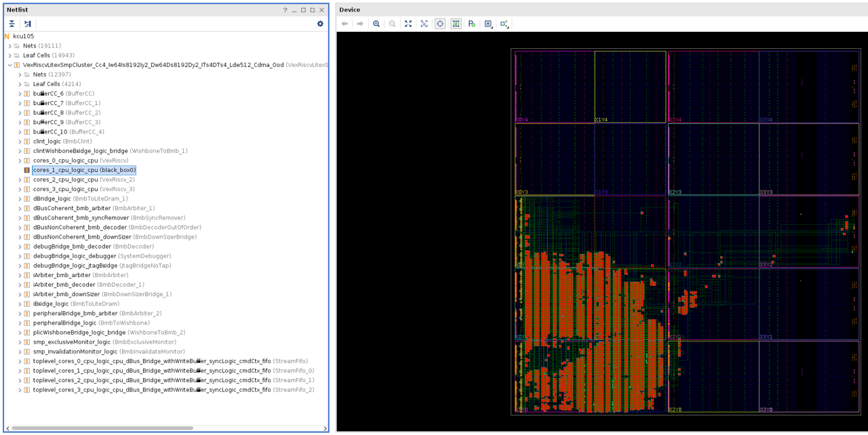Select debugBridge_bmb_decoder row
The width and height of the screenshot is (868, 435).
click(87, 247)
